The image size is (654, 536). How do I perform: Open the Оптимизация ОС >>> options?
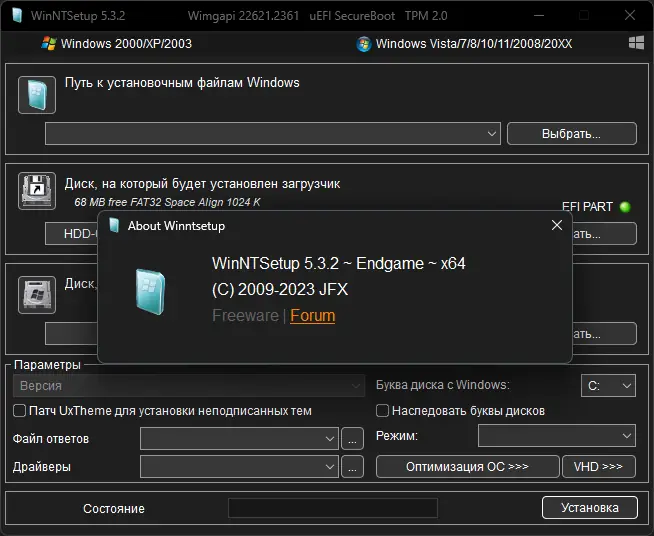point(468,466)
